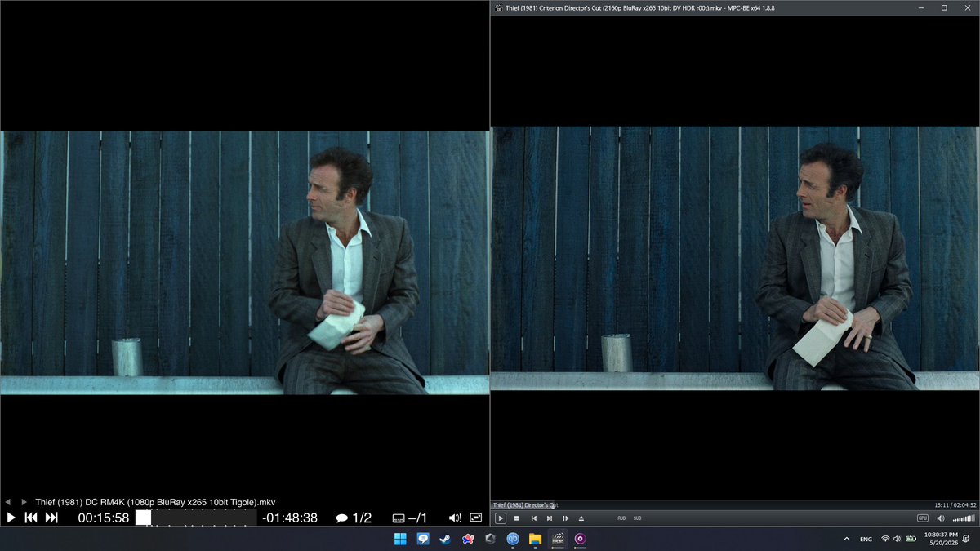The width and height of the screenshot is (980, 551).
Task: Open the red-blue pinned taskbar app
Action: (468, 539)
